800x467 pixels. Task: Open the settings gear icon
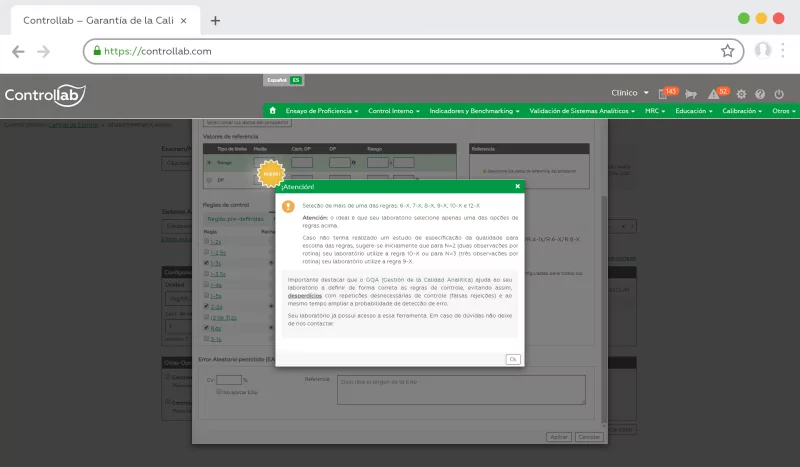pyautogui.click(x=741, y=94)
